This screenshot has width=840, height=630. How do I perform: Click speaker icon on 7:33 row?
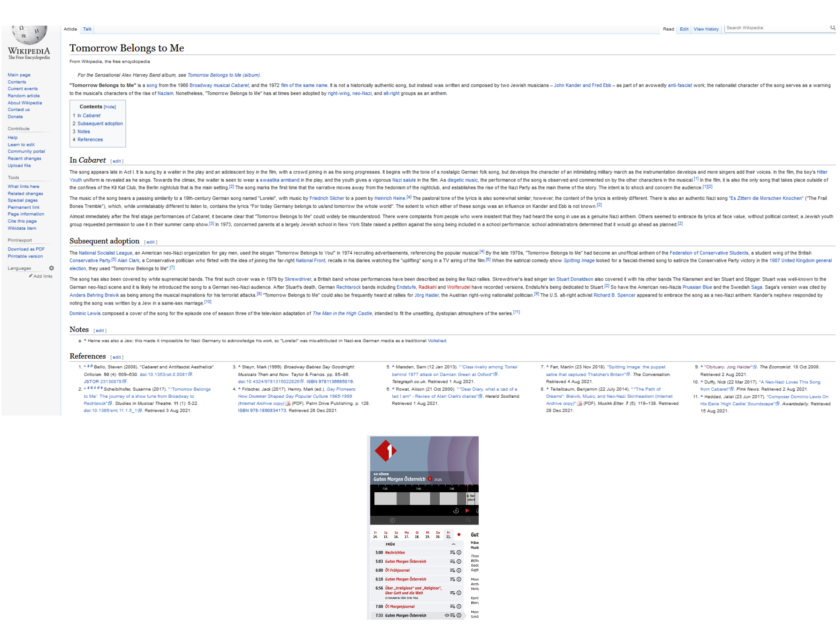pos(446,615)
